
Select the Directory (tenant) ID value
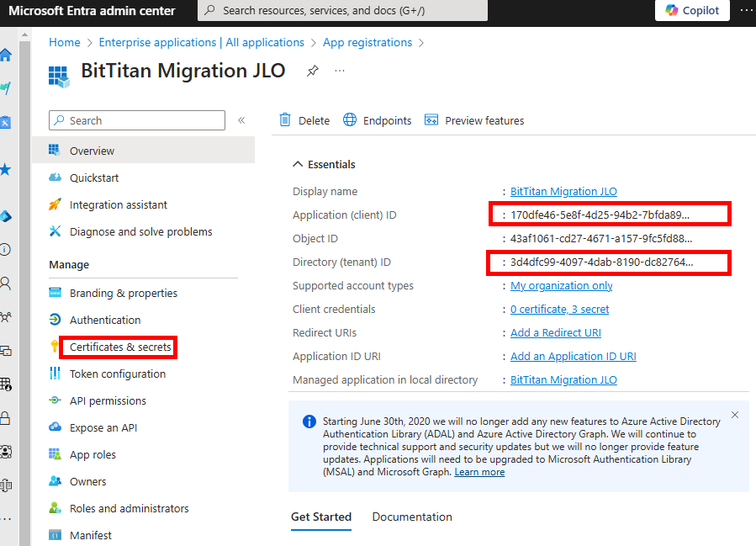602,262
